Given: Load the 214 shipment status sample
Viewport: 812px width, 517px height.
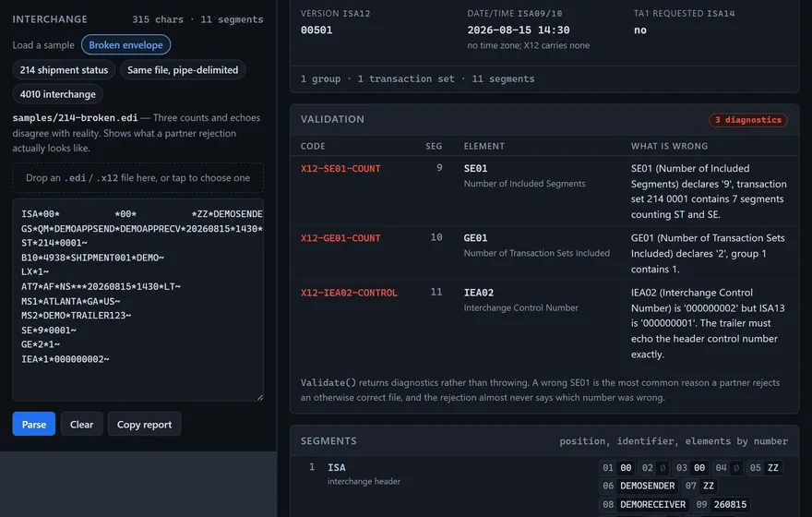Looking at the screenshot, I should pos(64,70).
